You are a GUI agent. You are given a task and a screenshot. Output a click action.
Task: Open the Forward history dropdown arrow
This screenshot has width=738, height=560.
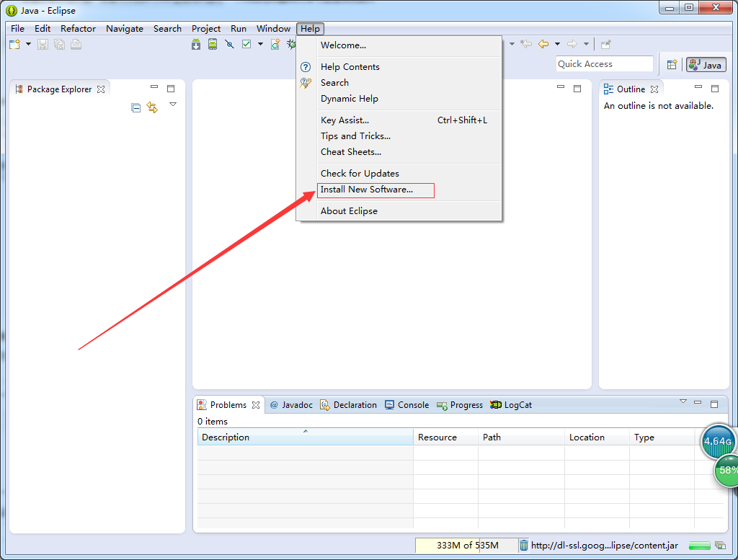pos(586,44)
